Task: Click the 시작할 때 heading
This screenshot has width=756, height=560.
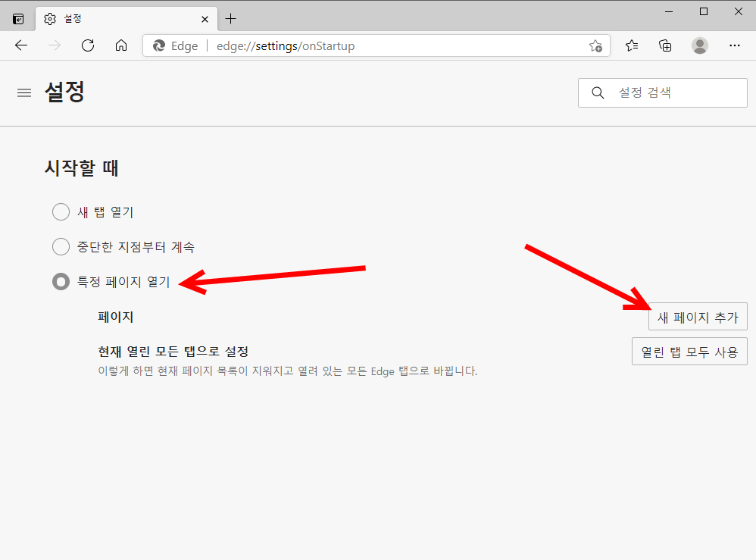Action: [x=82, y=168]
